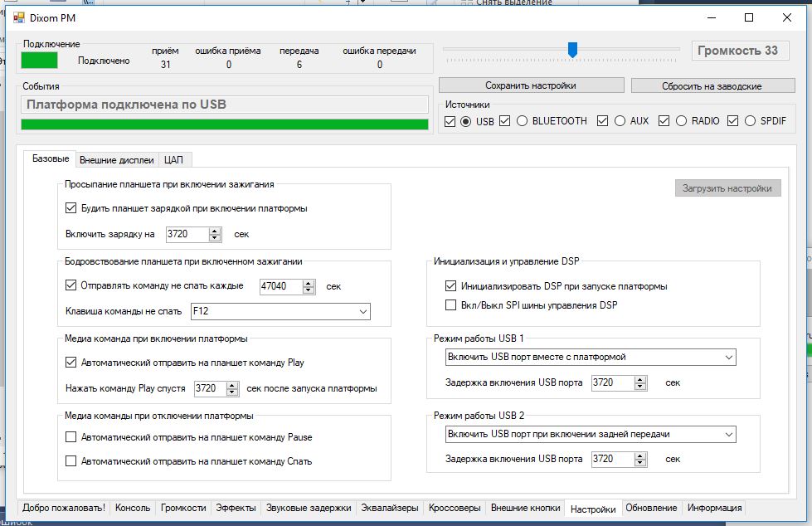Increase the charging time spinner value
812x526 pixels.
click(x=216, y=231)
